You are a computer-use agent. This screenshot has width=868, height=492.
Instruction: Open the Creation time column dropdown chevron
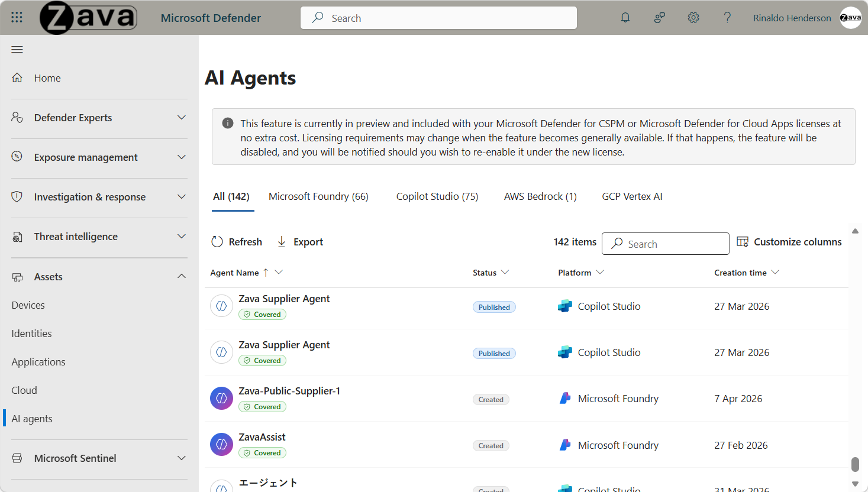(x=775, y=272)
